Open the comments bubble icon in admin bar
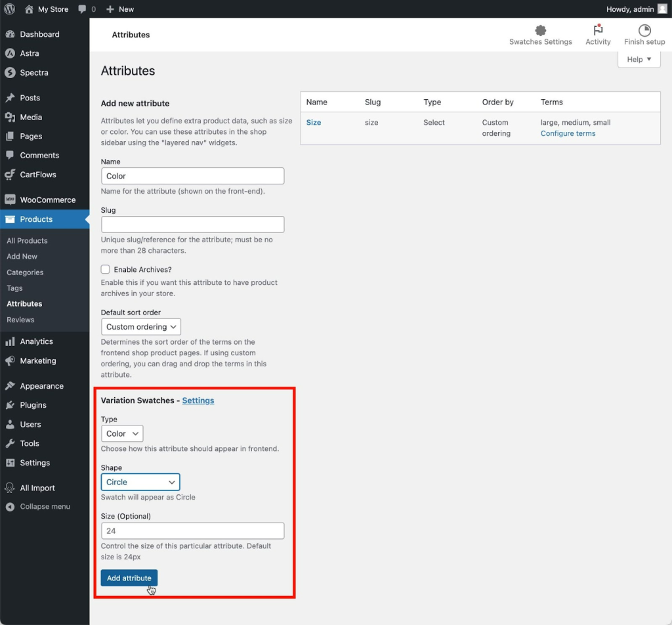The height and width of the screenshot is (625, 672). [82, 9]
